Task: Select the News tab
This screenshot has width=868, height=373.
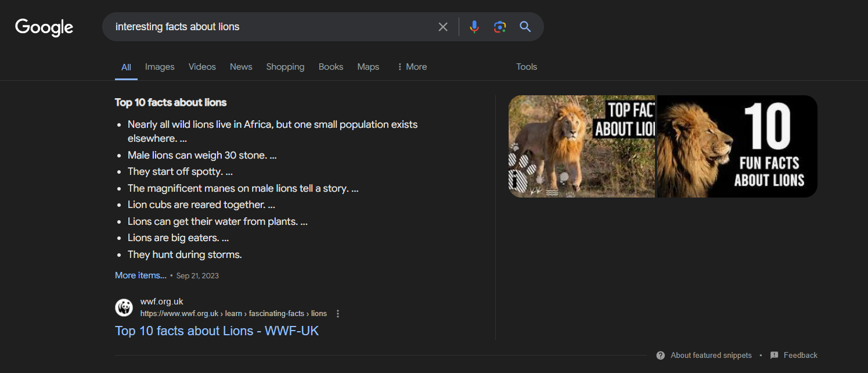Action: 241,67
